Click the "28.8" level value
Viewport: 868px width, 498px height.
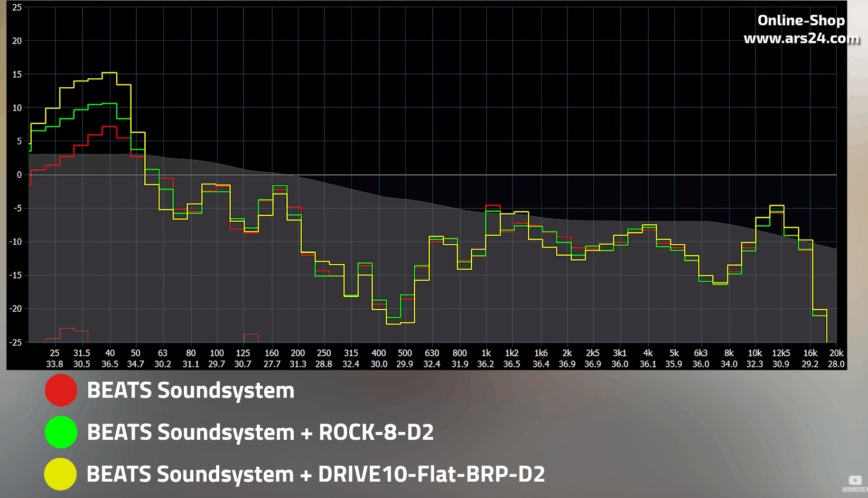[324, 364]
